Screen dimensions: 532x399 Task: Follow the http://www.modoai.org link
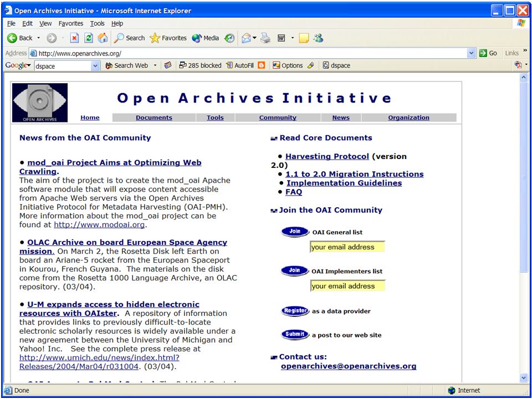click(99, 224)
